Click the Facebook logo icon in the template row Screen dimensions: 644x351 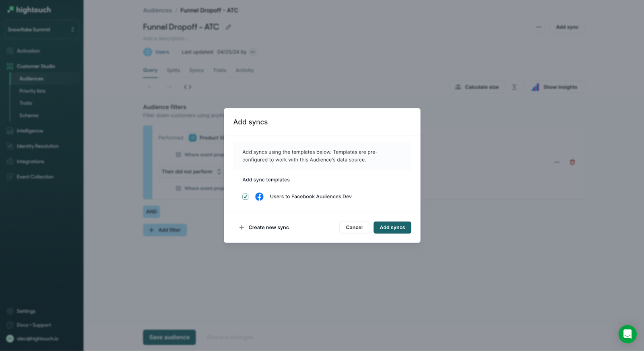(x=259, y=197)
